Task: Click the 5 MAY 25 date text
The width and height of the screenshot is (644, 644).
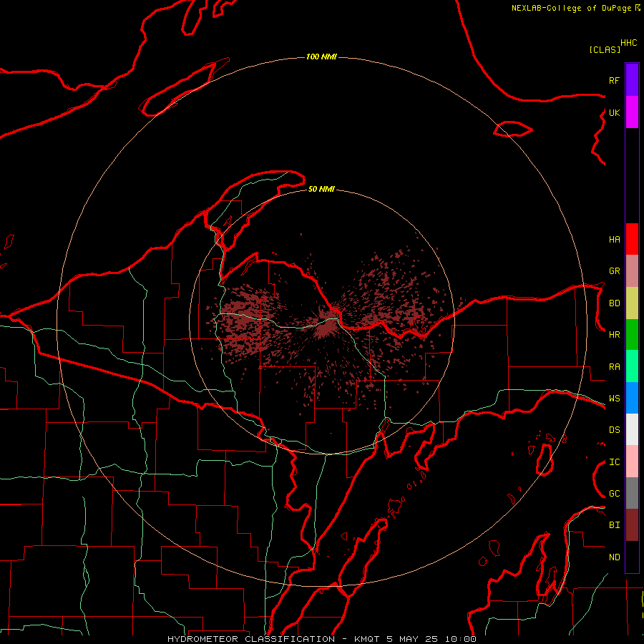Action: pos(413,639)
